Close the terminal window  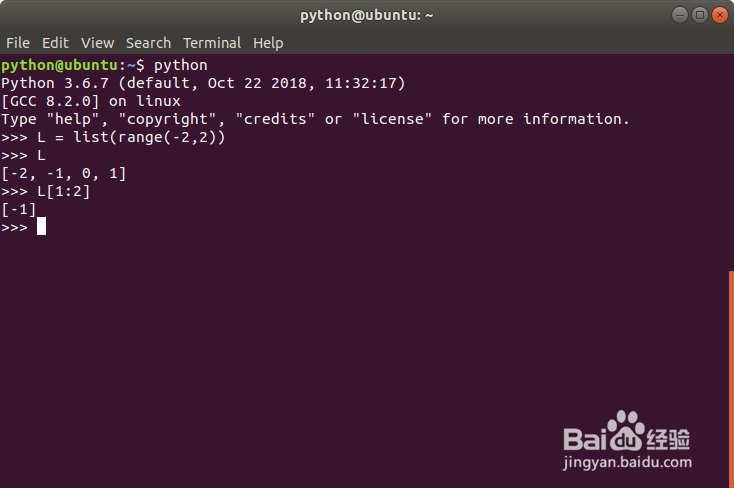(x=719, y=15)
